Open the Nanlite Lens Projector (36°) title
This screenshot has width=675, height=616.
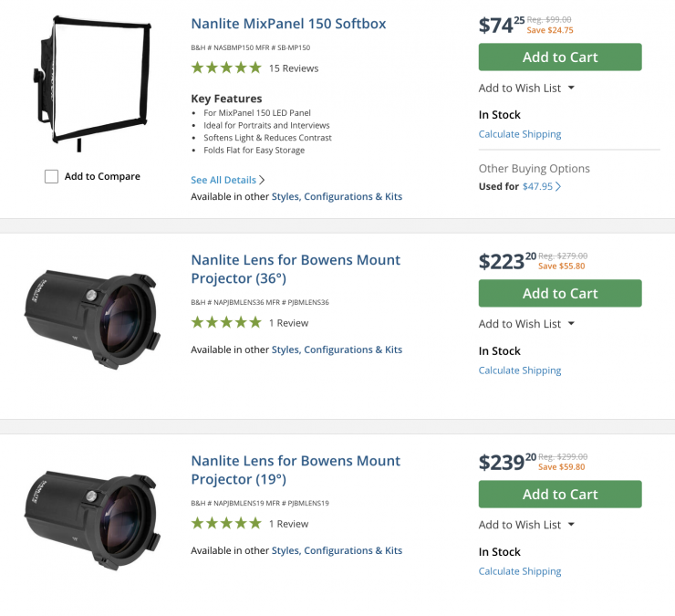tap(296, 269)
